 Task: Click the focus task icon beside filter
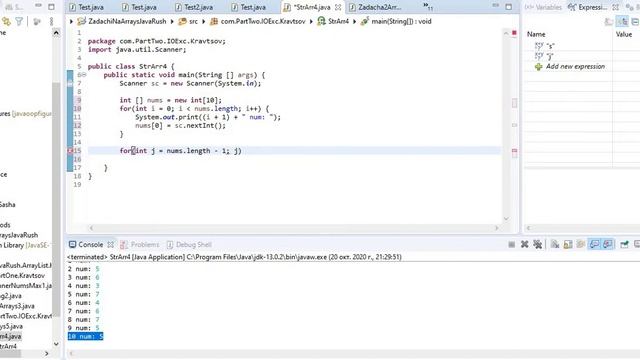[37, 21]
